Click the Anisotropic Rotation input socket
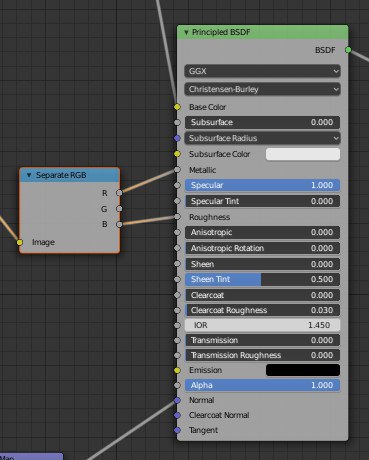Screen dimensions: 369x460 tap(177, 248)
